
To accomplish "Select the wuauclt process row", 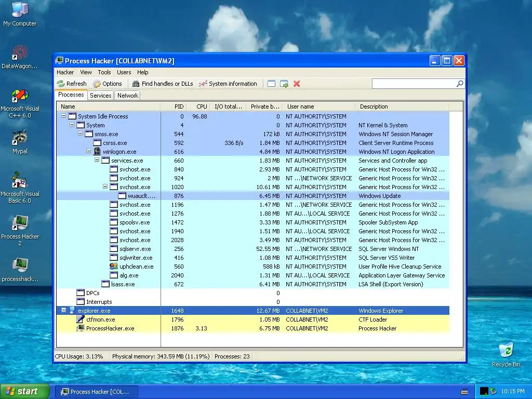I will 253,196.
